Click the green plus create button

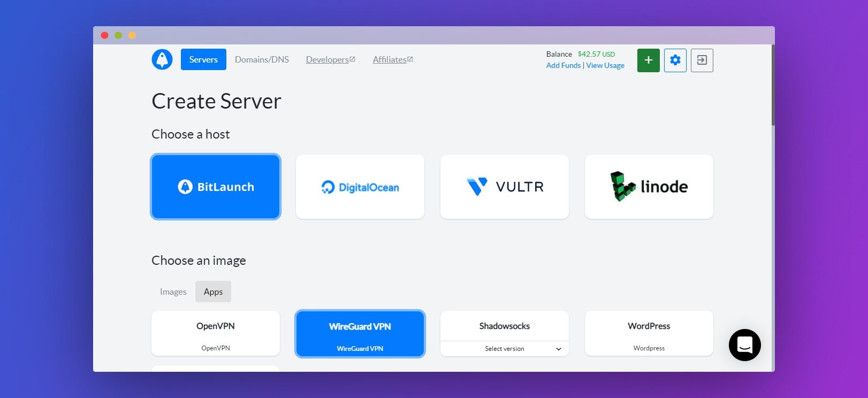pos(649,60)
